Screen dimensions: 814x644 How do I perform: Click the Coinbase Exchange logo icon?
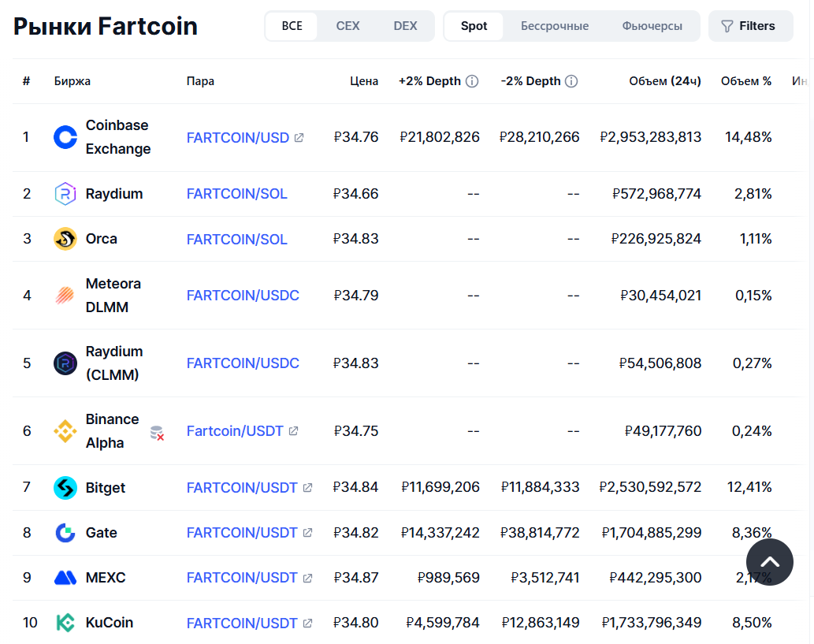pyautogui.click(x=65, y=137)
